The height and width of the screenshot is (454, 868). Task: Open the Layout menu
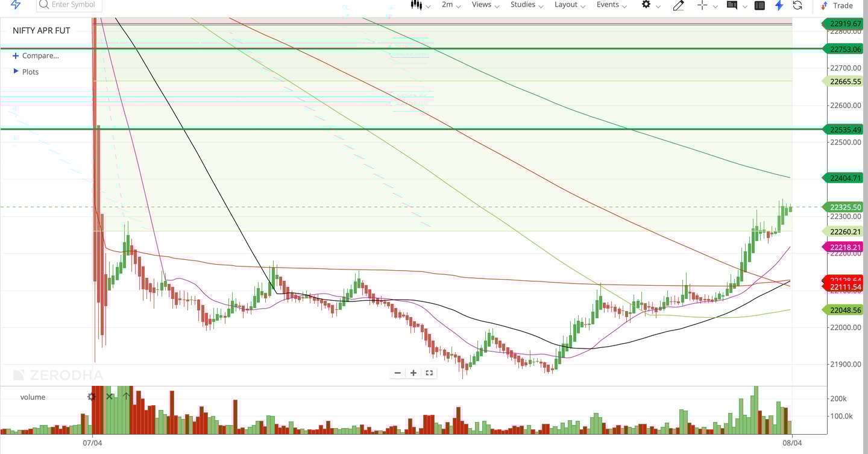(x=570, y=5)
